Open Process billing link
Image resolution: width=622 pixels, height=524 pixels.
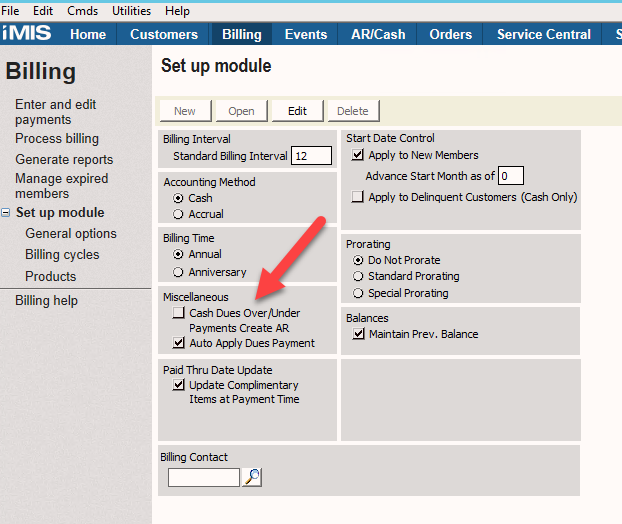[x=57, y=139]
